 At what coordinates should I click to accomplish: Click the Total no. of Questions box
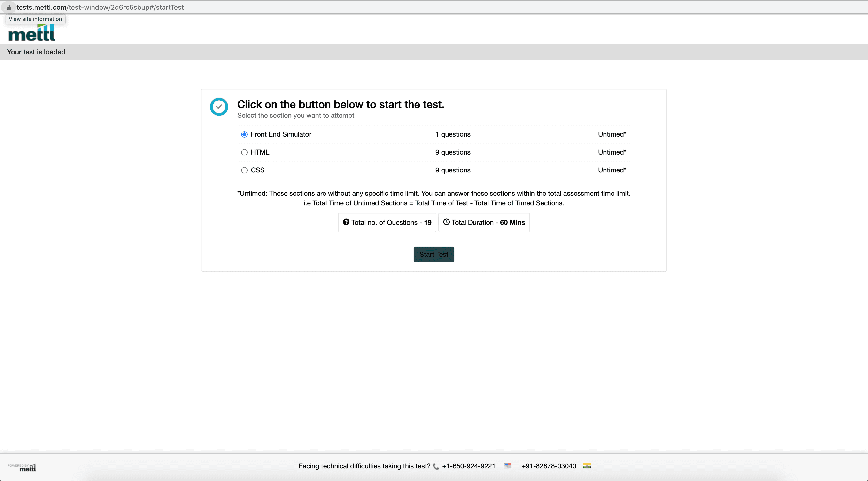tap(387, 223)
